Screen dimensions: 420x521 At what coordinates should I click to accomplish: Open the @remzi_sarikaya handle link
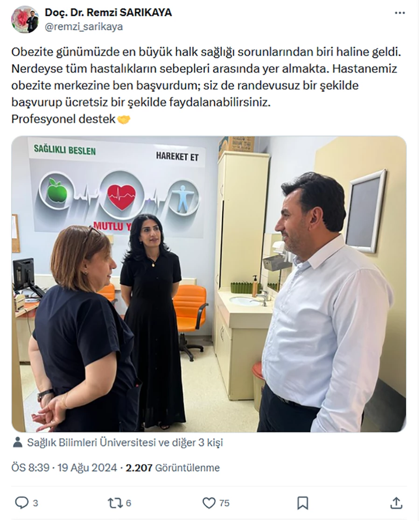coord(84,27)
